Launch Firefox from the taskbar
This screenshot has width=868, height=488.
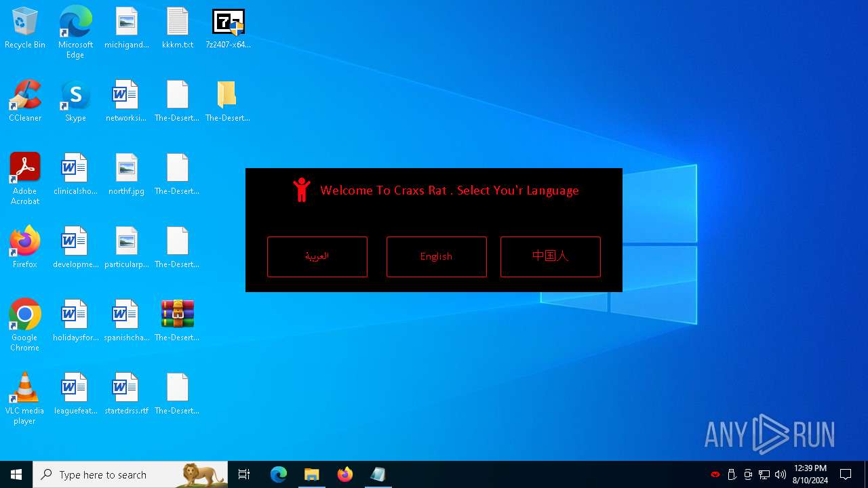pos(345,474)
